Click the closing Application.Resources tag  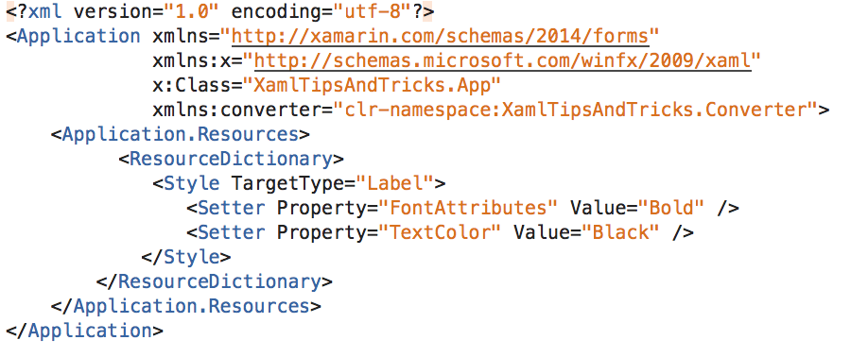(x=186, y=306)
